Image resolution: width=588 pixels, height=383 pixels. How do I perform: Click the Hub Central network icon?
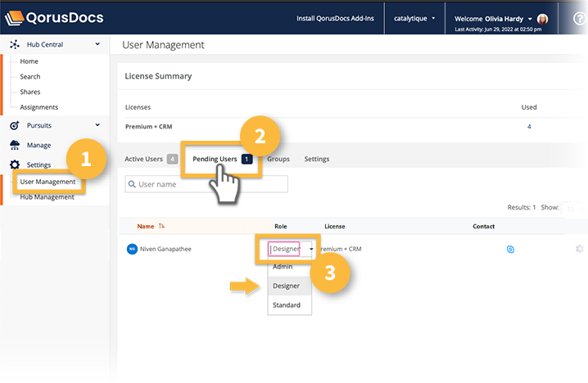[x=15, y=44]
